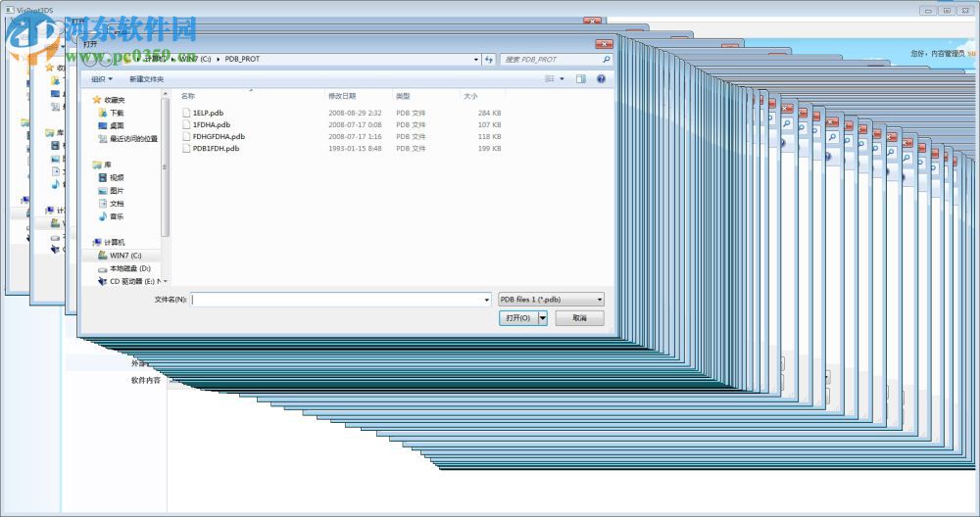Screen dimensions: 980x517
Task: Click the favorites star icon
Action: tap(97, 100)
